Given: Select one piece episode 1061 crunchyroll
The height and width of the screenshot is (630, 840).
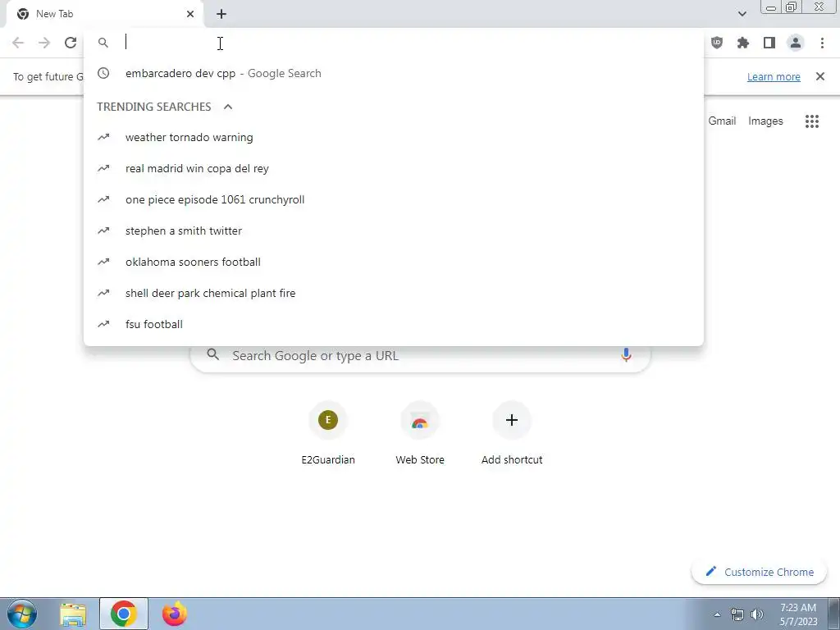Looking at the screenshot, I should (x=394, y=199).
